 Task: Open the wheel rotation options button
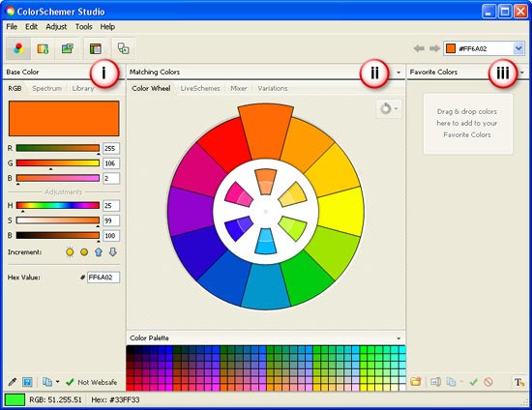pyautogui.click(x=389, y=109)
